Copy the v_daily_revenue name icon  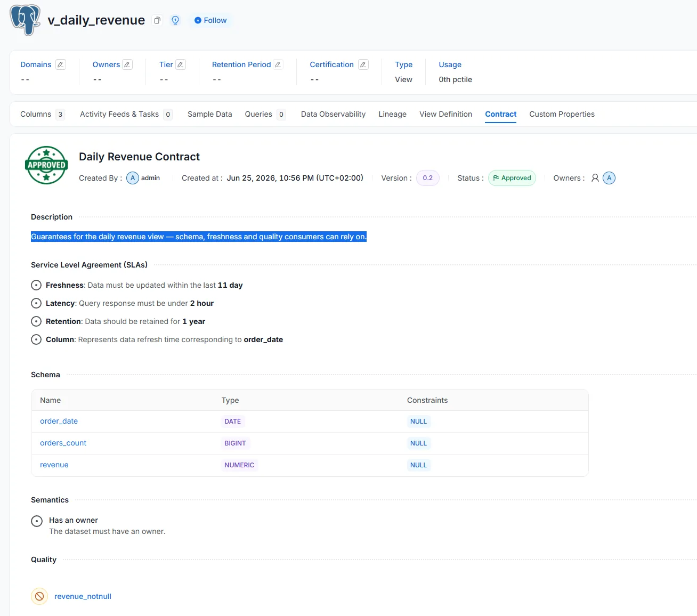(157, 20)
